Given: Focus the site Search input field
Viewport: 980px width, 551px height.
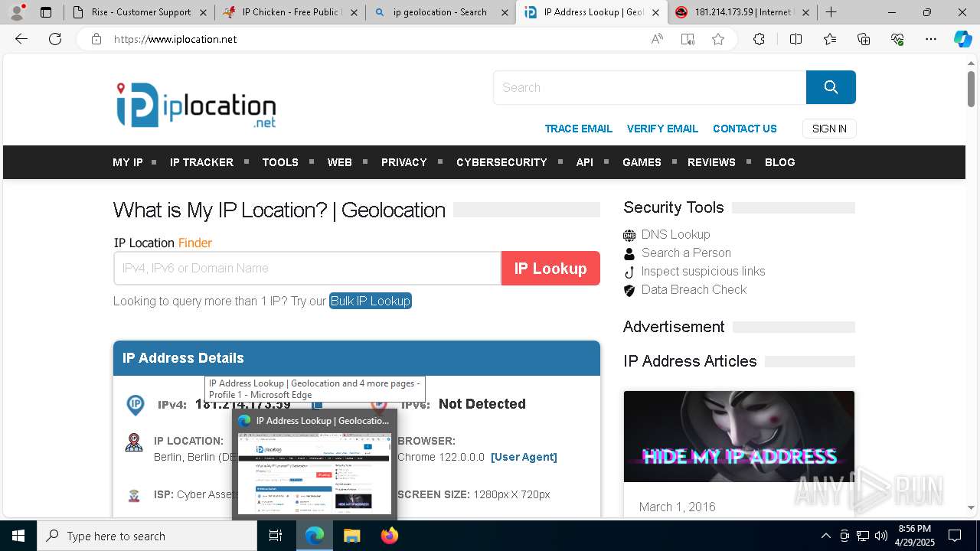Looking at the screenshot, I should [649, 87].
